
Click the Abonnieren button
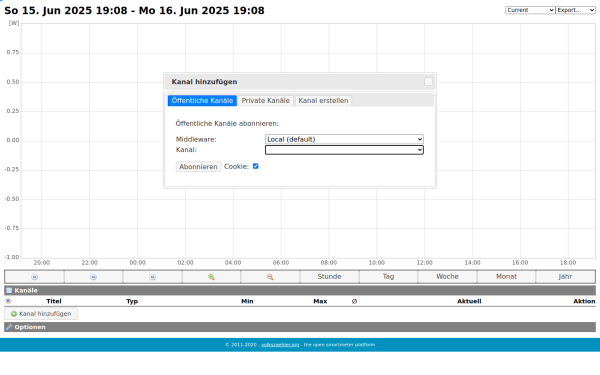(198, 166)
